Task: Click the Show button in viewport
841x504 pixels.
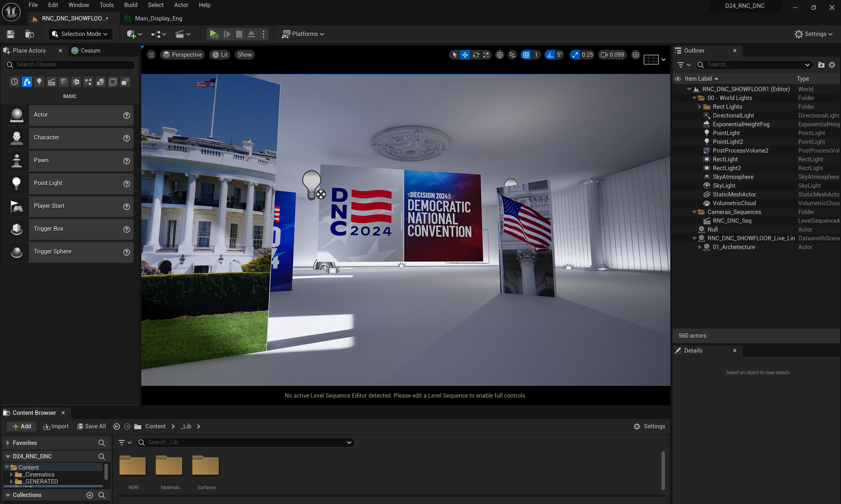Action: (x=244, y=55)
